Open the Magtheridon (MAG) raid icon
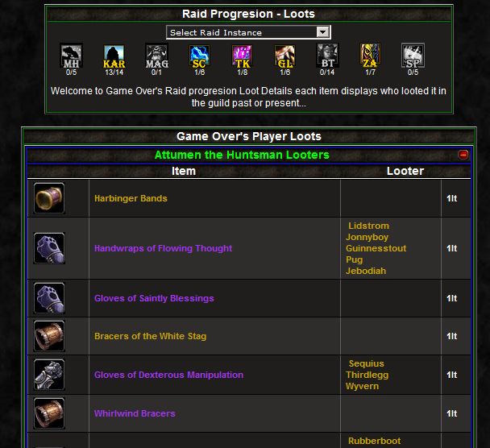 (x=157, y=56)
